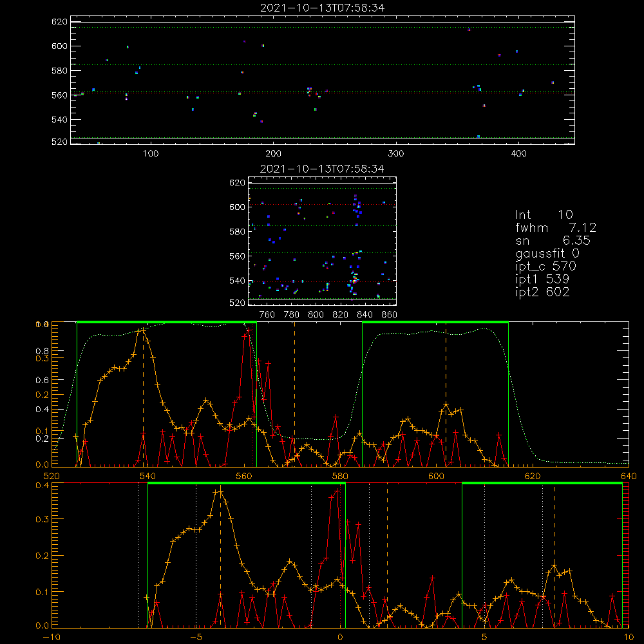Viewport: 644px width, 644px height.
Task: Click y-axis label '580' of wide scatter plot
Action: [x=59, y=71]
